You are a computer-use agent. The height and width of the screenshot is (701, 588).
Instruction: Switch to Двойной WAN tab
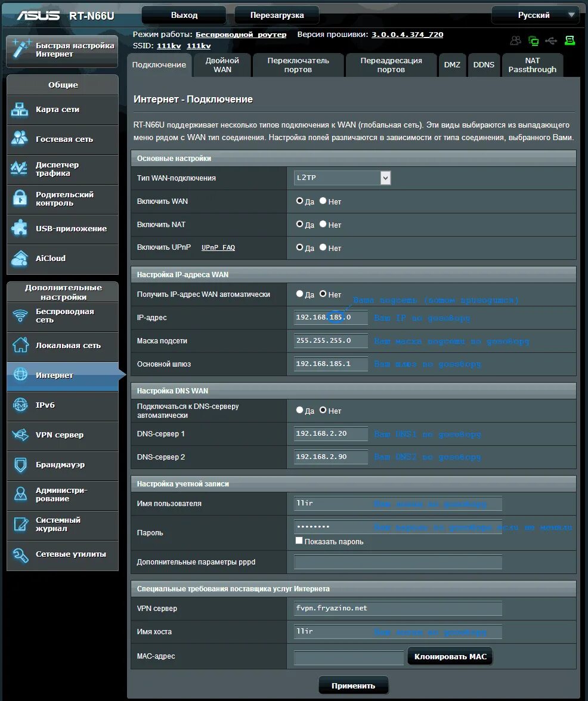coord(222,65)
